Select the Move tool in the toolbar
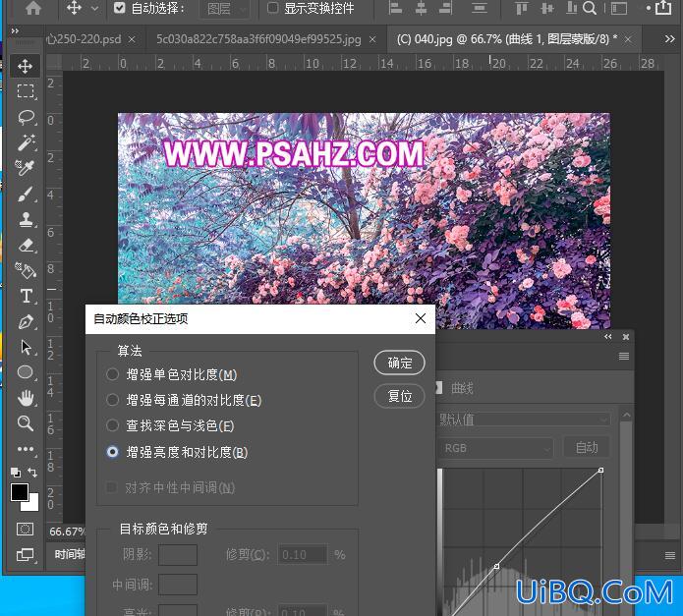 (25, 66)
